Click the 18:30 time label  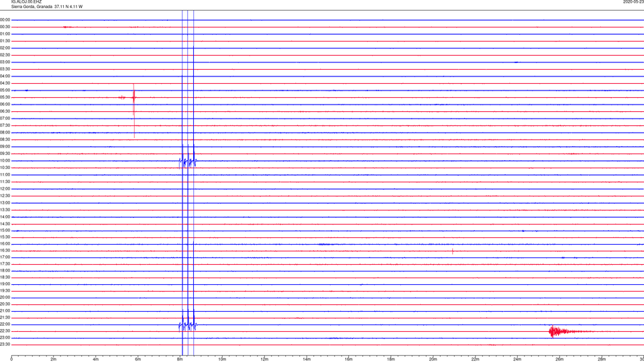(x=5, y=278)
